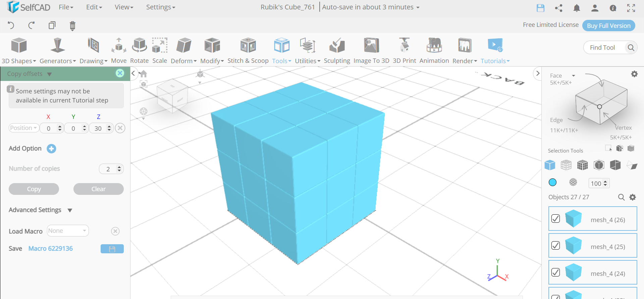Click the home view icon in the viewport

(x=144, y=74)
